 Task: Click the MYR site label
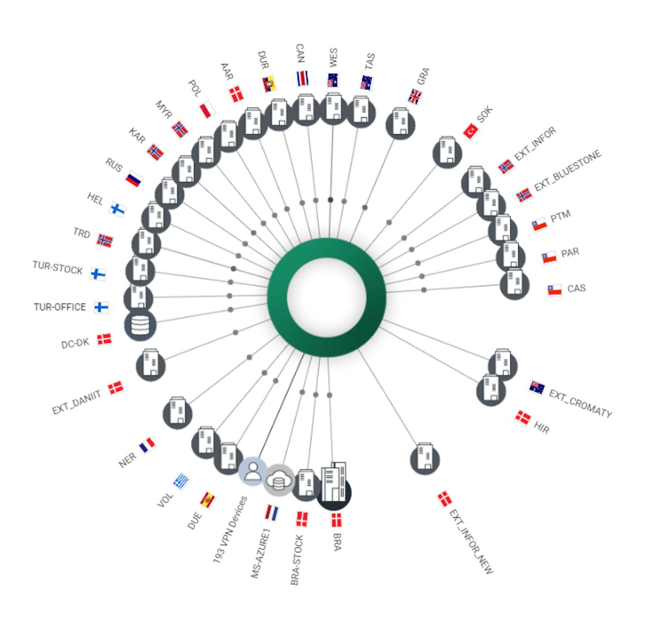point(164,109)
